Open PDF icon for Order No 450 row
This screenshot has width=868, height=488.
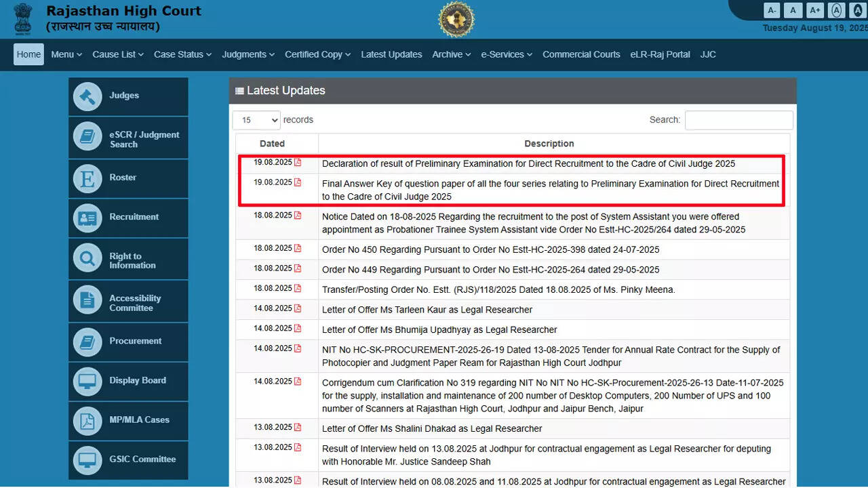(298, 249)
